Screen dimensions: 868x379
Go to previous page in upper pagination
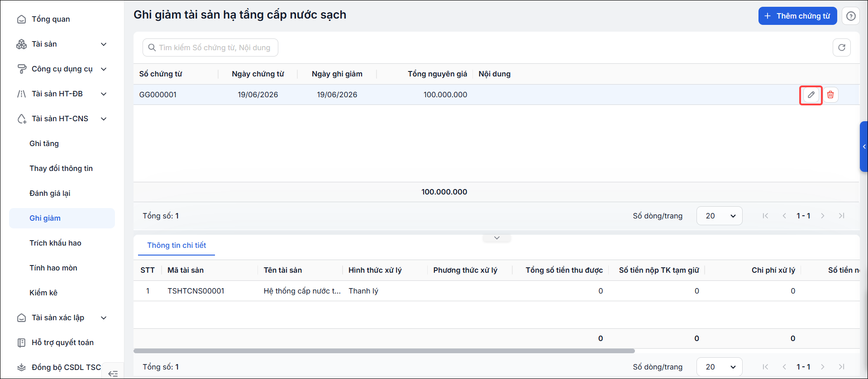784,216
